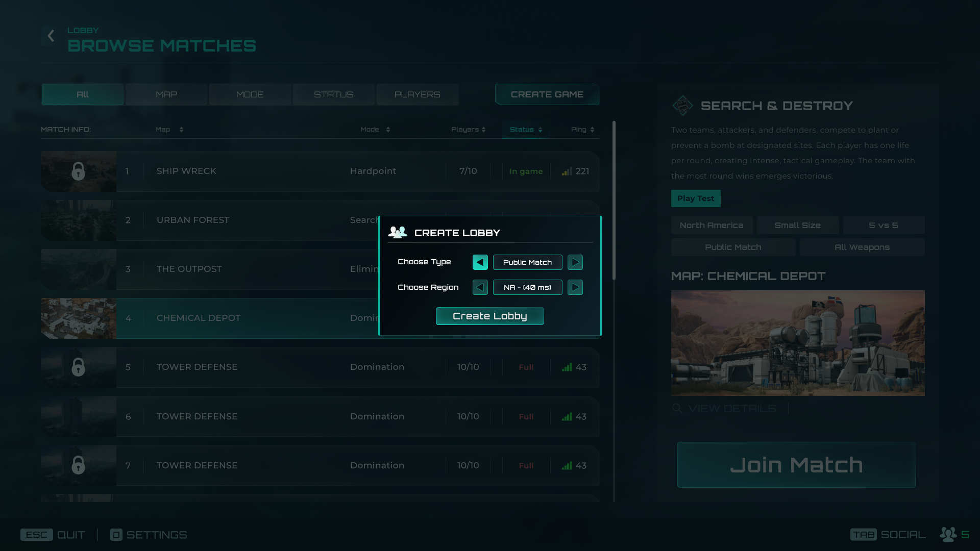Click the lock icon on Ship Wreck match
The image size is (980, 551).
coord(78,171)
